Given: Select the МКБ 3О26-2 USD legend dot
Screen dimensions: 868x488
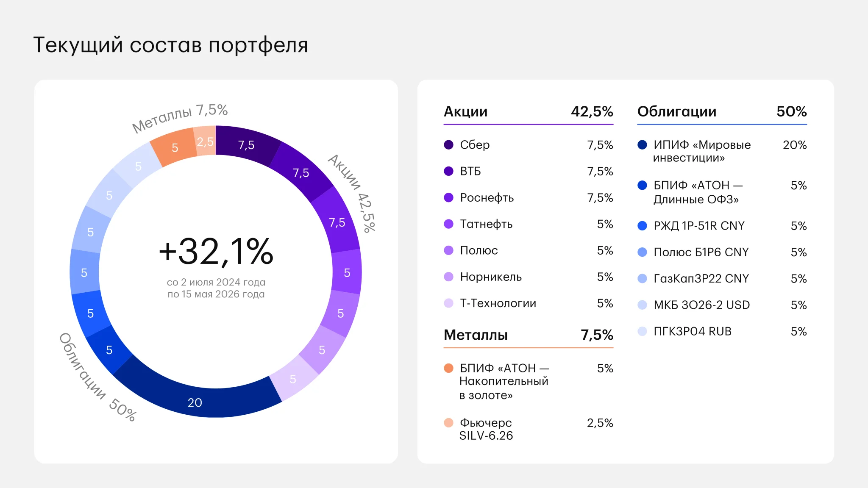Looking at the screenshot, I should pyautogui.click(x=642, y=305).
